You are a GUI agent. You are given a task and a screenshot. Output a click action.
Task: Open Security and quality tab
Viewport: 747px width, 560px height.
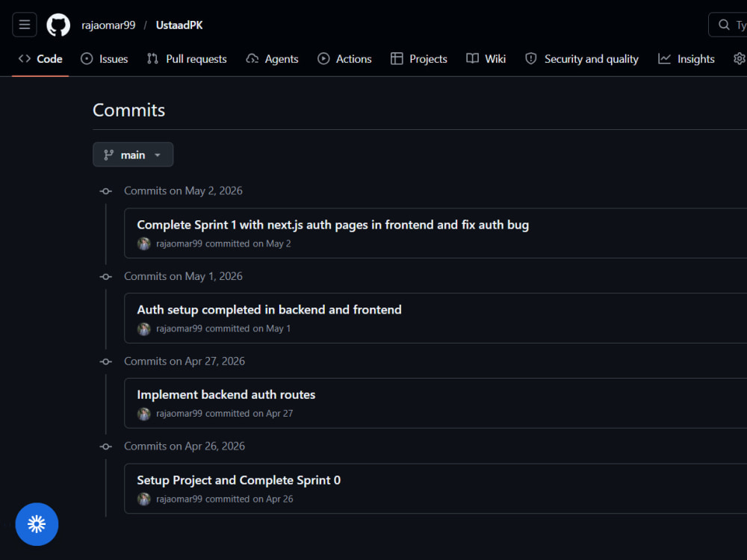582,58
